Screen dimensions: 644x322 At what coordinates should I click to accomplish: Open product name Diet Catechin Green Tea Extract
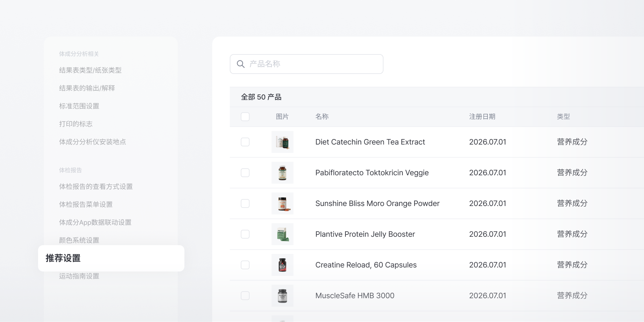(370, 142)
